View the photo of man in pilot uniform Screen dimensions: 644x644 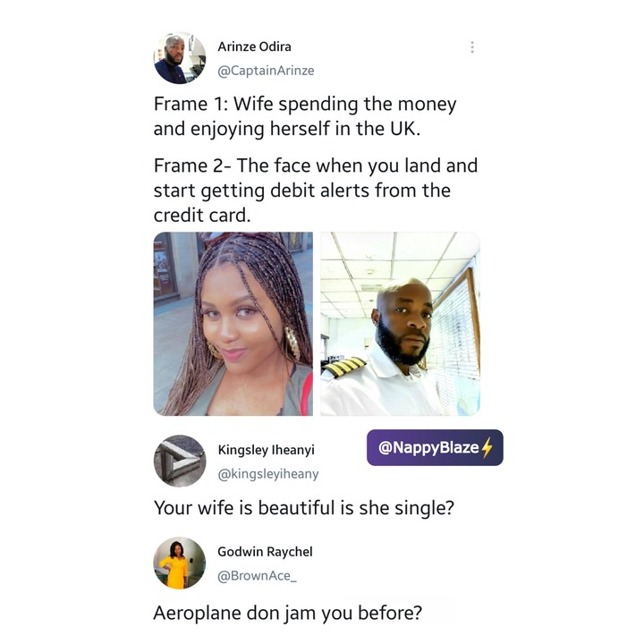coord(400,324)
